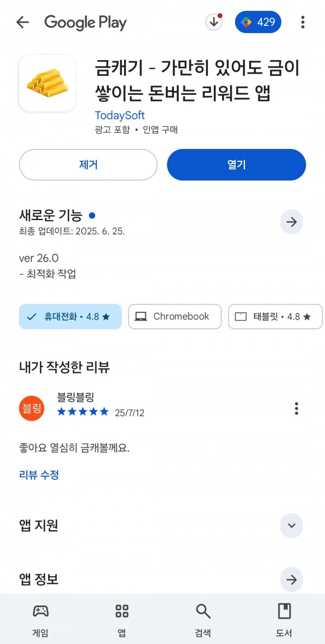Expand the 앱 지원 section
This screenshot has height=644, width=325.
tap(292, 526)
